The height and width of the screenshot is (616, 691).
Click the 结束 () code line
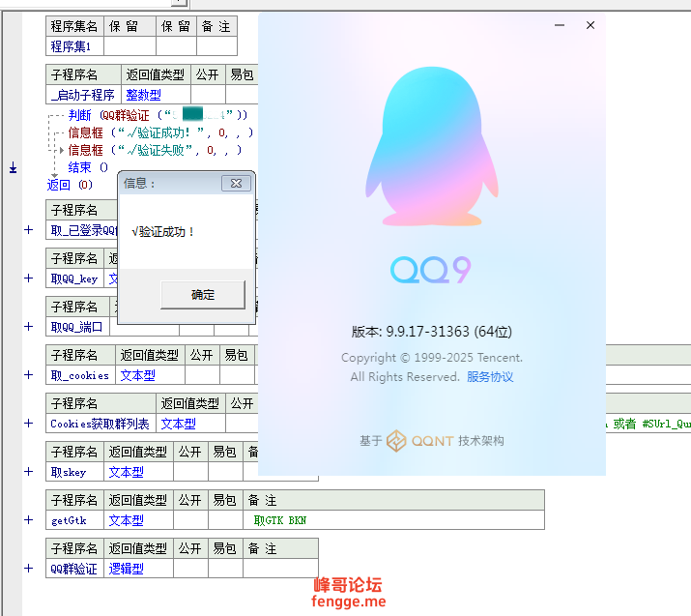click(88, 167)
